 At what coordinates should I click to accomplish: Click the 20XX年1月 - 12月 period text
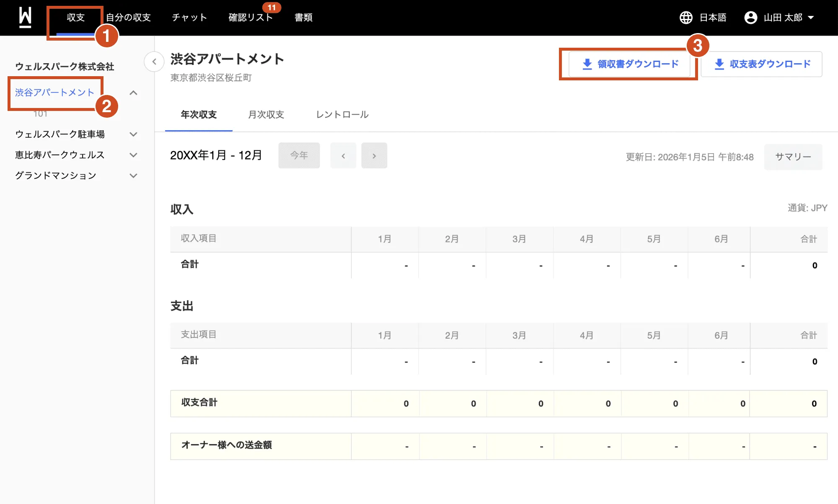pos(216,155)
